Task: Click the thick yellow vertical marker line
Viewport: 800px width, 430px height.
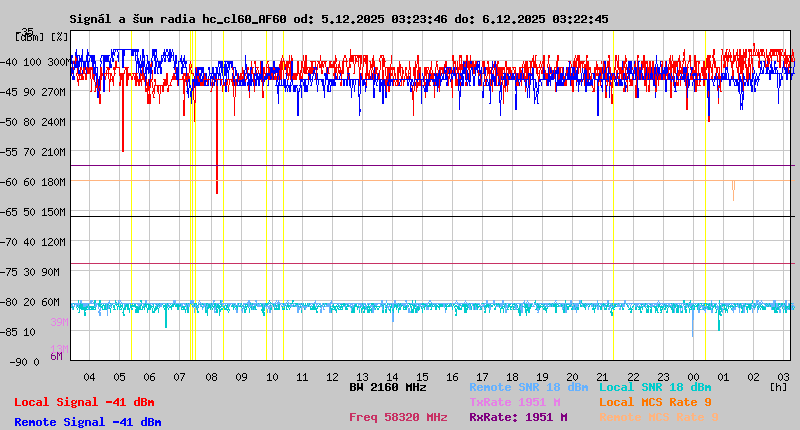Action: click(191, 200)
